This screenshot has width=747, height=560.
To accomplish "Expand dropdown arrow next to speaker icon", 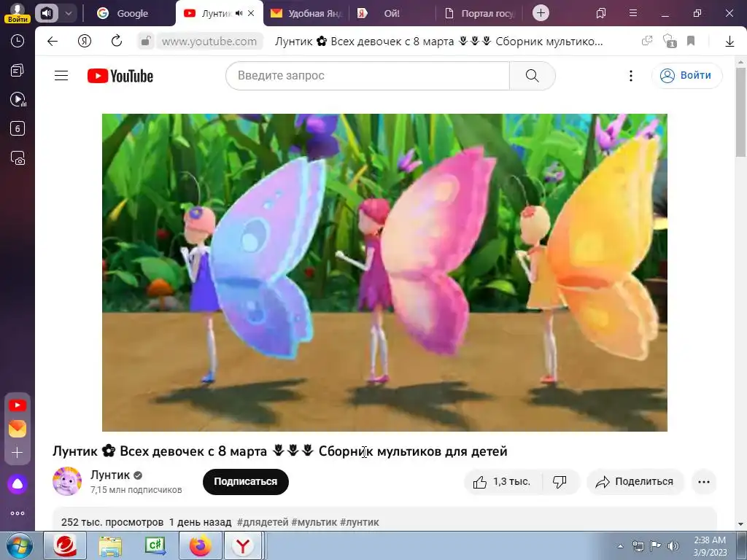I will (x=69, y=13).
